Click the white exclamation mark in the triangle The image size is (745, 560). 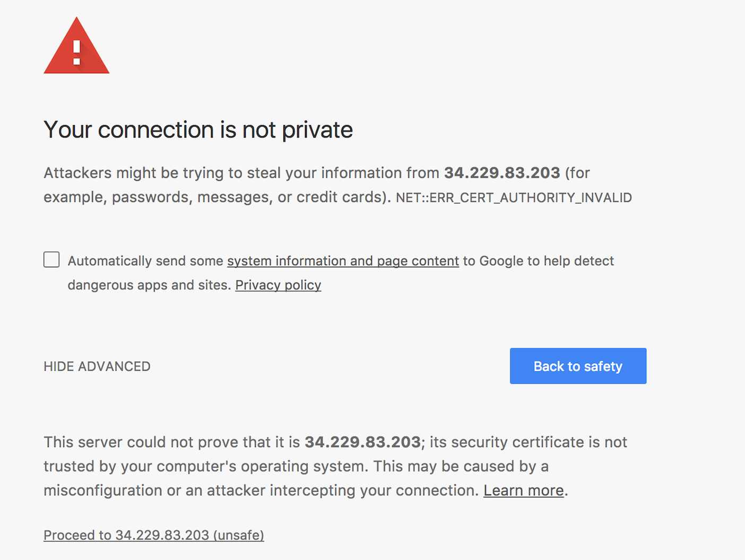[77, 52]
